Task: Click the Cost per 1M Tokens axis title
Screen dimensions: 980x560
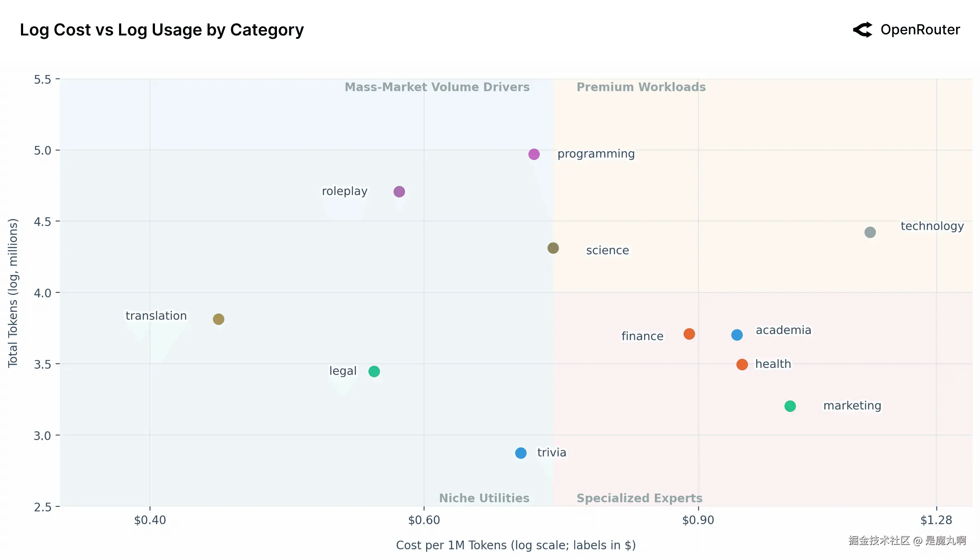Action: pos(516,545)
